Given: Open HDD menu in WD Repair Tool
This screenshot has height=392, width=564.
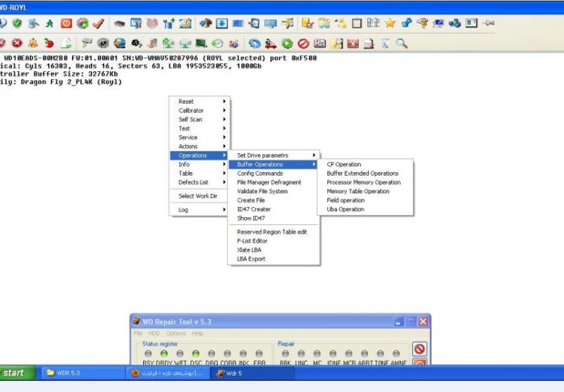Looking at the screenshot, I should [x=154, y=333].
